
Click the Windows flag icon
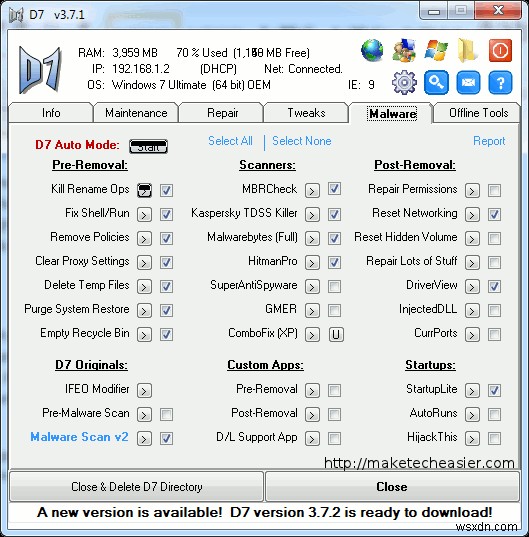coord(436,51)
